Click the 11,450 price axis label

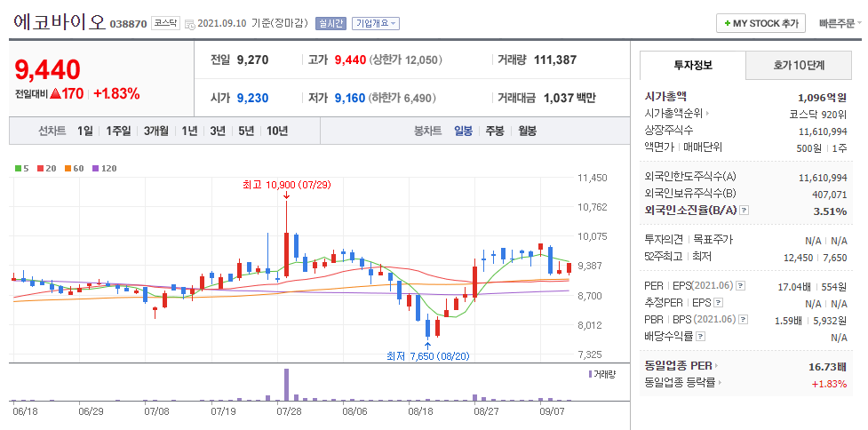click(x=593, y=178)
